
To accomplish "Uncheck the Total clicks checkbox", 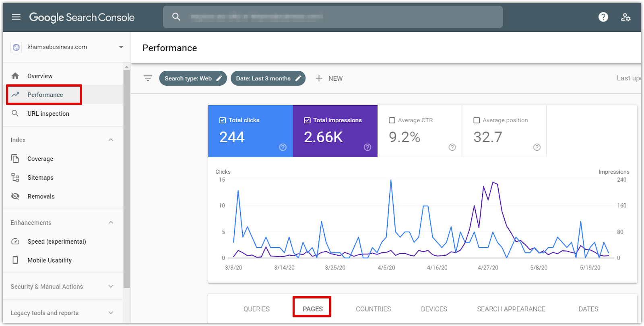I will coord(223,120).
